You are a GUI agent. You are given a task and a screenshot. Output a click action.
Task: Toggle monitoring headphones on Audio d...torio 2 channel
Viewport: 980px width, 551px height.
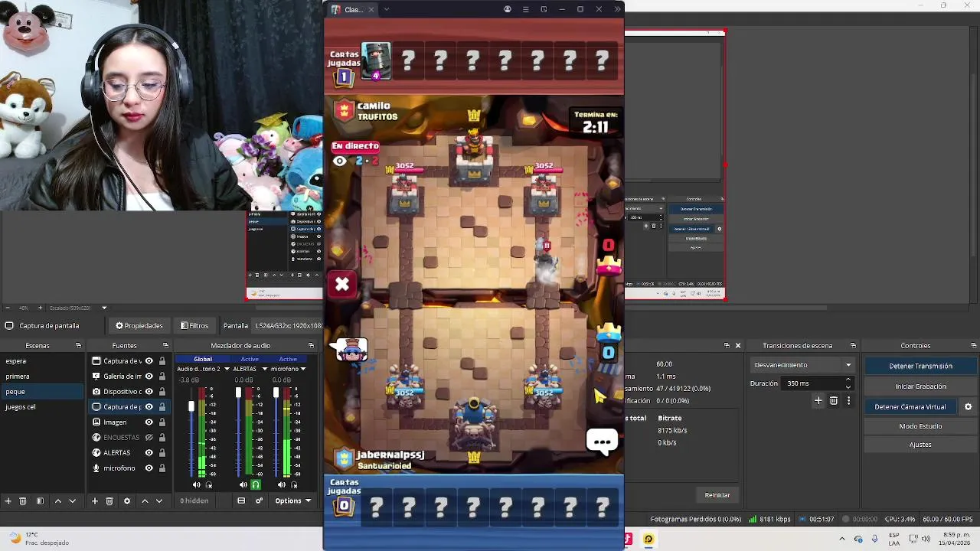tap(209, 484)
